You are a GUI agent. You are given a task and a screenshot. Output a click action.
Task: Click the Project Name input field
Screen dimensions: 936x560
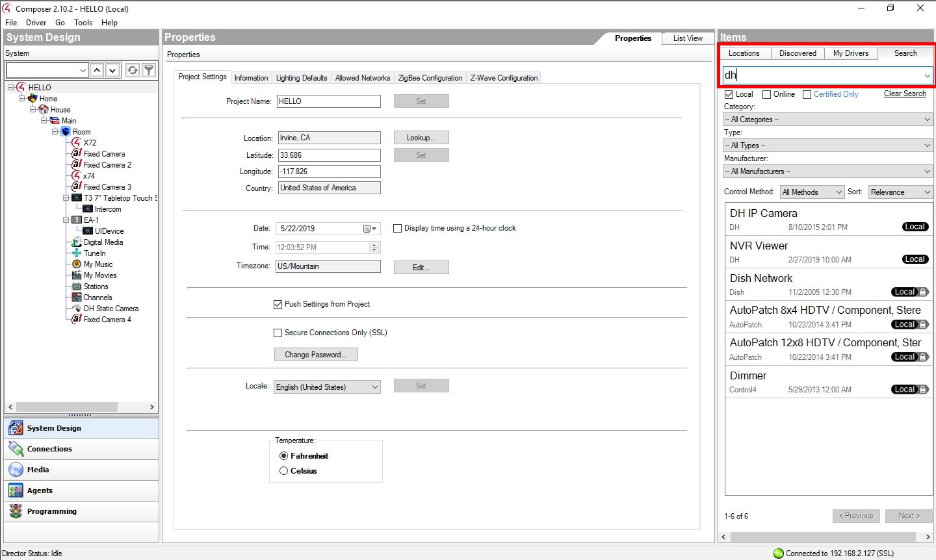[329, 101]
